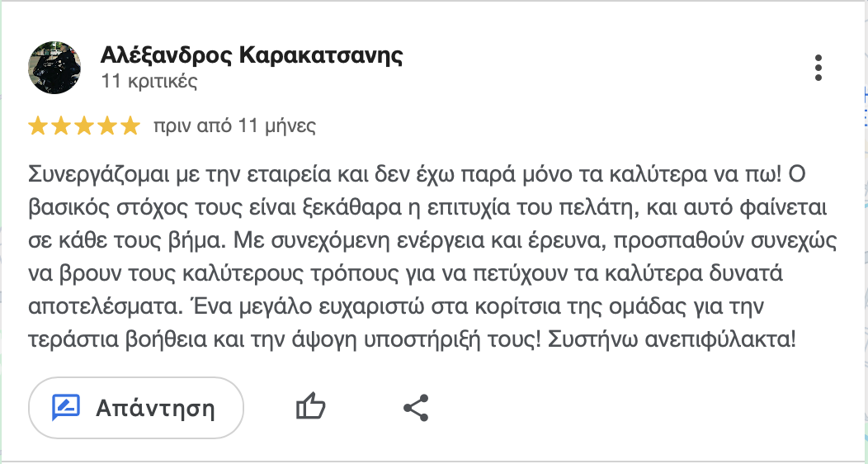Viewport: 868px width, 464px height.
Task: Click the second rating star
Action: click(61, 126)
